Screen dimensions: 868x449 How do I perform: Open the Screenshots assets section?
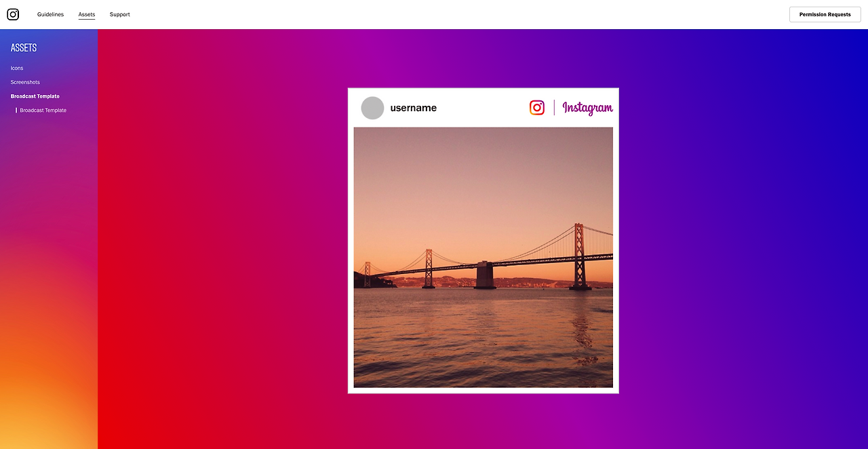[25, 82]
